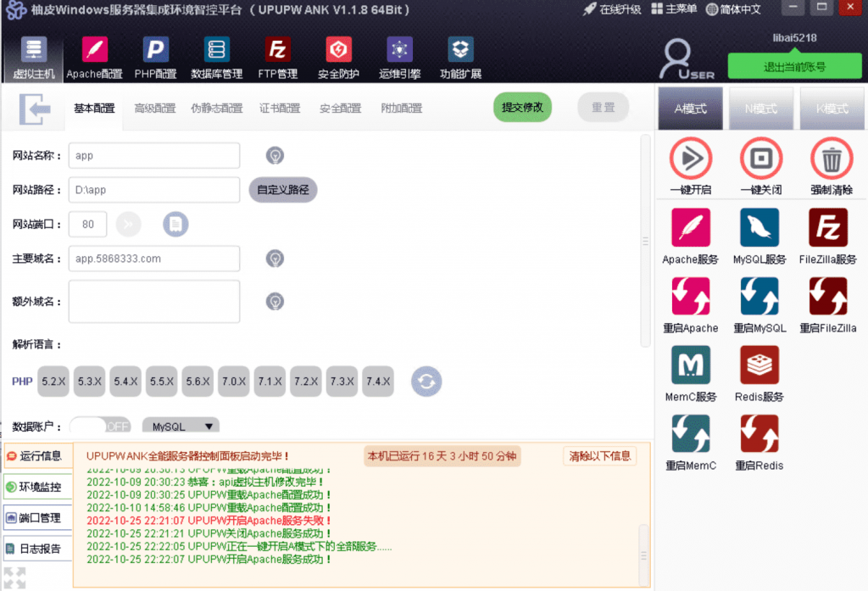The image size is (868, 591).
Task: Click the 额外域名 input field
Action: 153,301
